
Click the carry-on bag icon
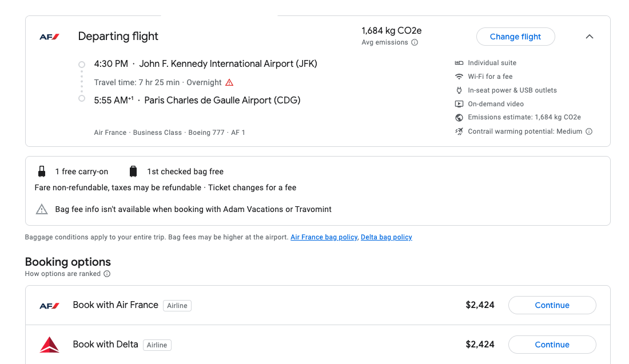coord(41,170)
